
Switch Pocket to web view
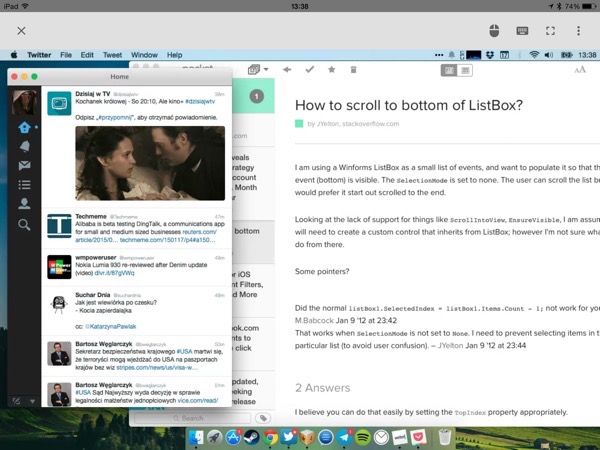click(x=465, y=70)
